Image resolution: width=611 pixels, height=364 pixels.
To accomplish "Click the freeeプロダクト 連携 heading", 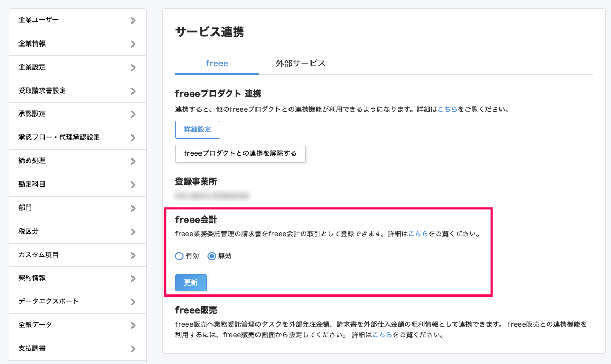I will coord(218,94).
